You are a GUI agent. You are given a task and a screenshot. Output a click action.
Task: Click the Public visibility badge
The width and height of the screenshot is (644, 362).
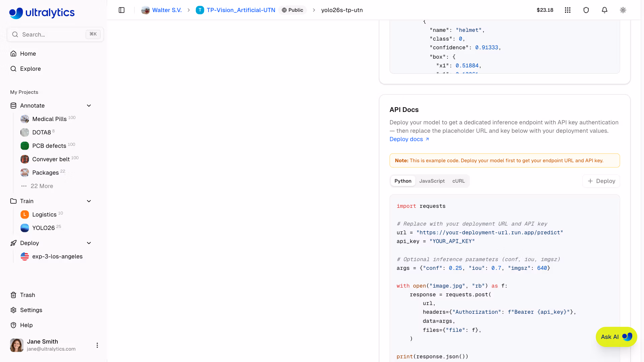tap(292, 10)
